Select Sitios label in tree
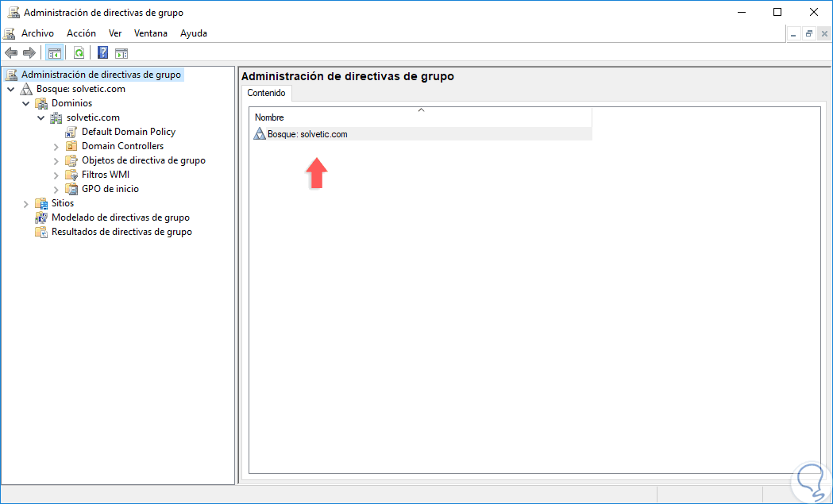The image size is (833, 504). (63, 203)
